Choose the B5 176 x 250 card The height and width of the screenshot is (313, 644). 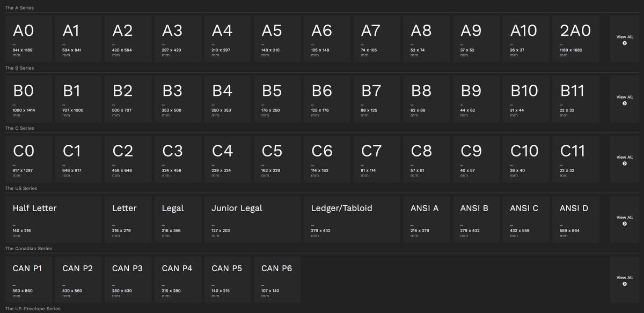(x=277, y=99)
